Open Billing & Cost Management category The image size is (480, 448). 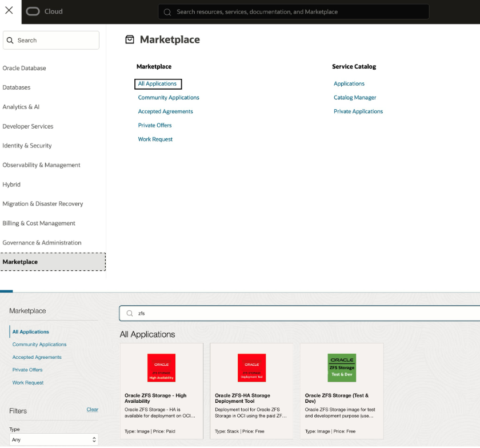point(39,223)
